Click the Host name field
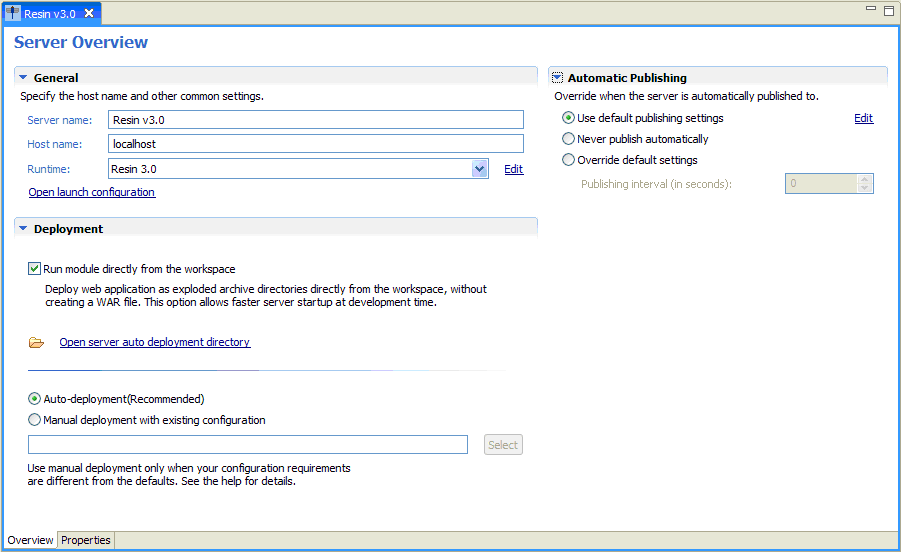 click(315, 144)
